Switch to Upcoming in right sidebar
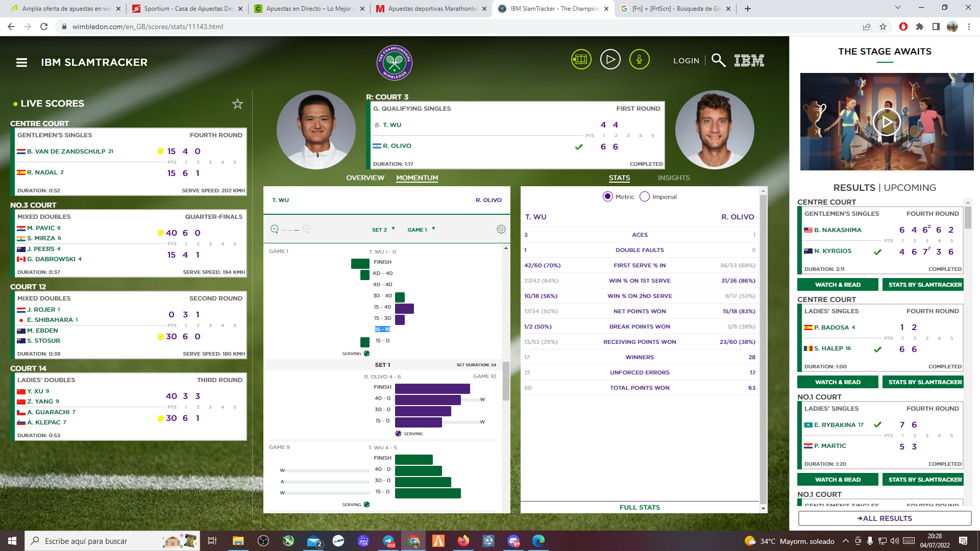 (x=910, y=188)
